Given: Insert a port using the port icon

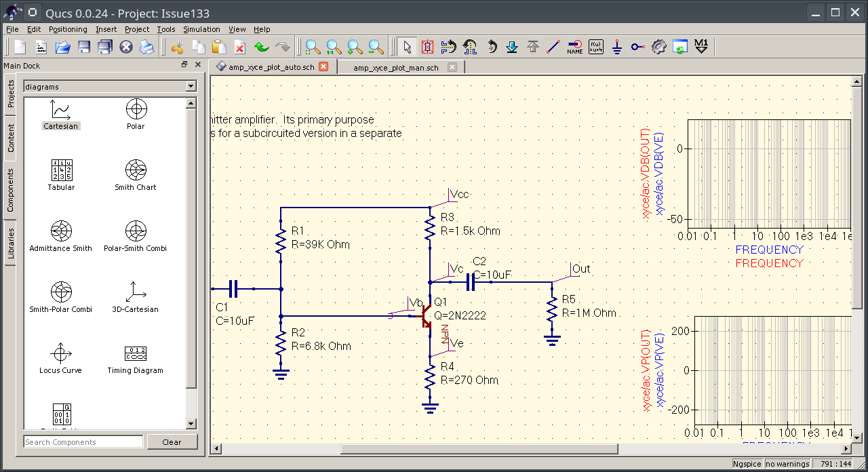Looking at the screenshot, I should click(x=636, y=47).
